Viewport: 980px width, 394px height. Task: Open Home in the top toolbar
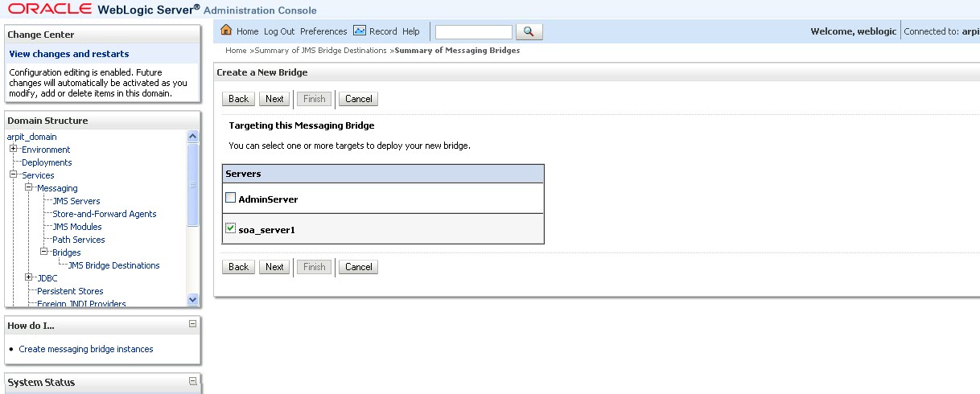coord(248,31)
